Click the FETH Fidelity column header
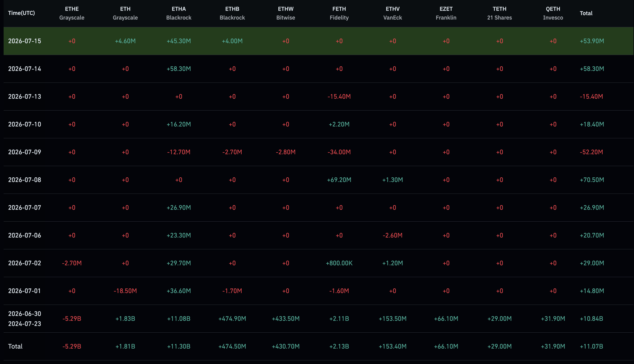This screenshot has width=634, height=364. [x=339, y=13]
